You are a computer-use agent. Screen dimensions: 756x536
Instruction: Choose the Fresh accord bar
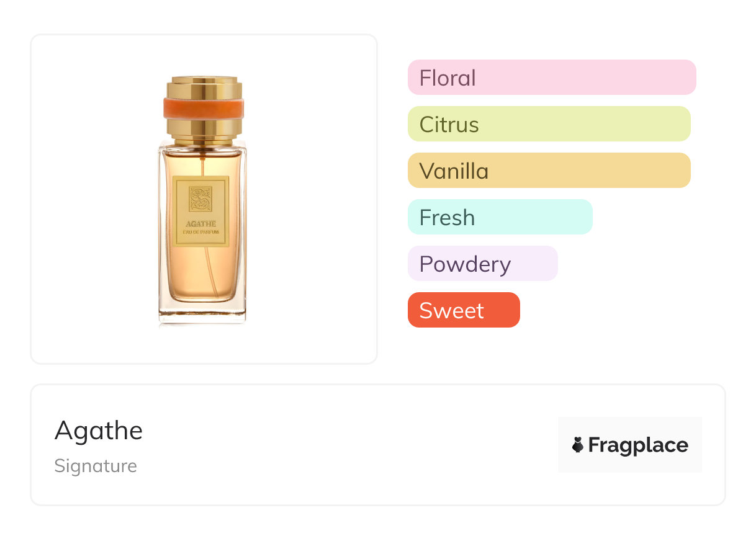500,217
